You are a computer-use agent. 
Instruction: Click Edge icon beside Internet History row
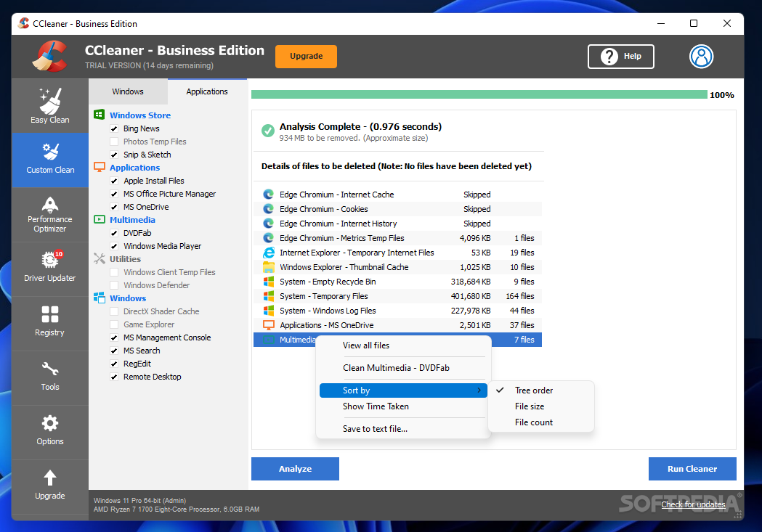(x=268, y=224)
